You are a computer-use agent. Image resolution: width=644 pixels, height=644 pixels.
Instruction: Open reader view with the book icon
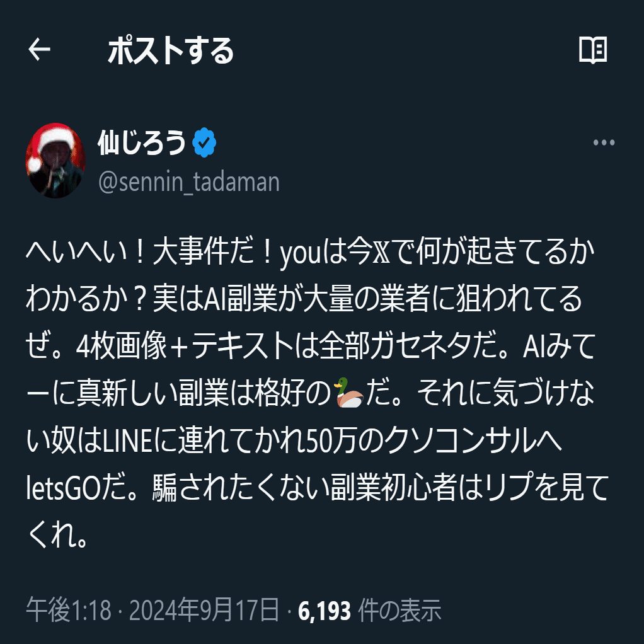click(x=593, y=50)
